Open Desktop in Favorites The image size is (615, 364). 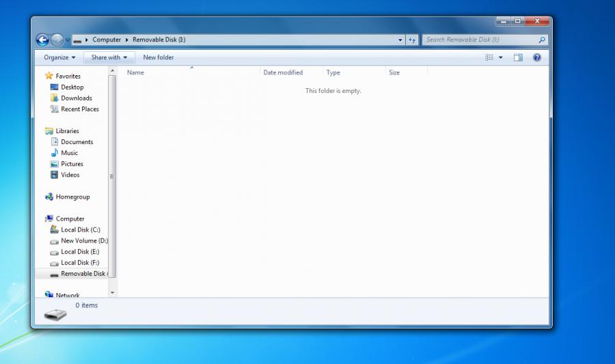click(x=72, y=87)
